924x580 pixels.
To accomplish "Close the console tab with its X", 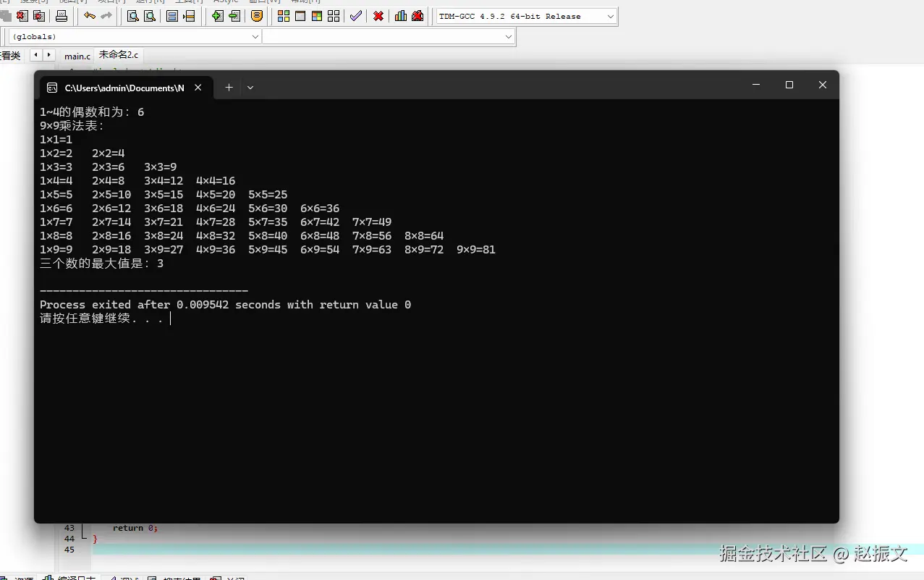I will (x=198, y=88).
